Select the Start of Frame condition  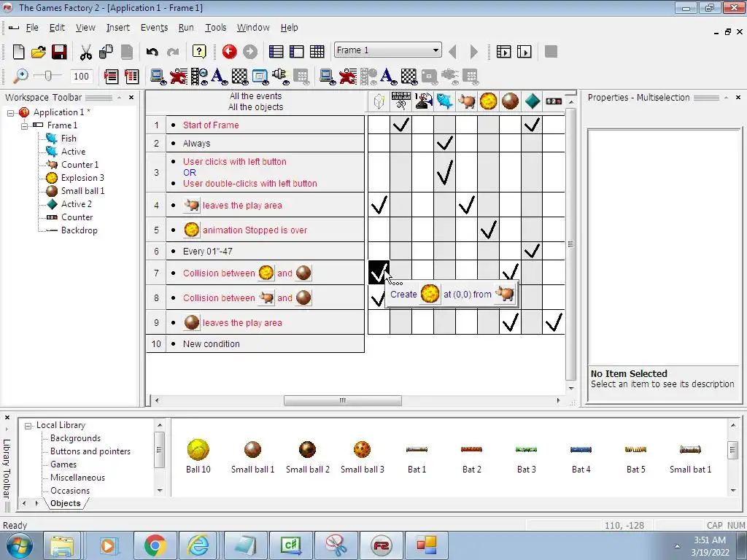(x=211, y=125)
